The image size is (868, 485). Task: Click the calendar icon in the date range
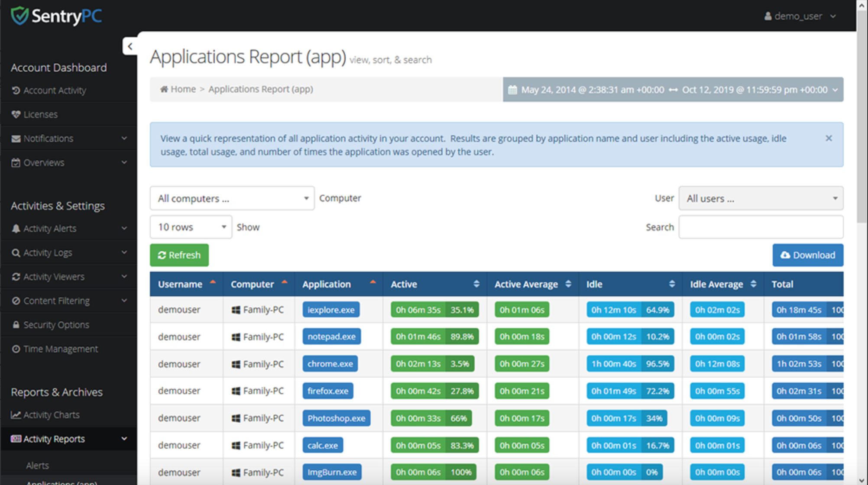pyautogui.click(x=513, y=90)
